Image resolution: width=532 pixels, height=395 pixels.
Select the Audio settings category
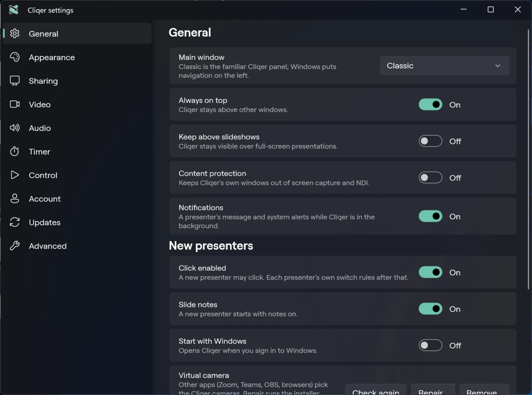(x=77, y=128)
